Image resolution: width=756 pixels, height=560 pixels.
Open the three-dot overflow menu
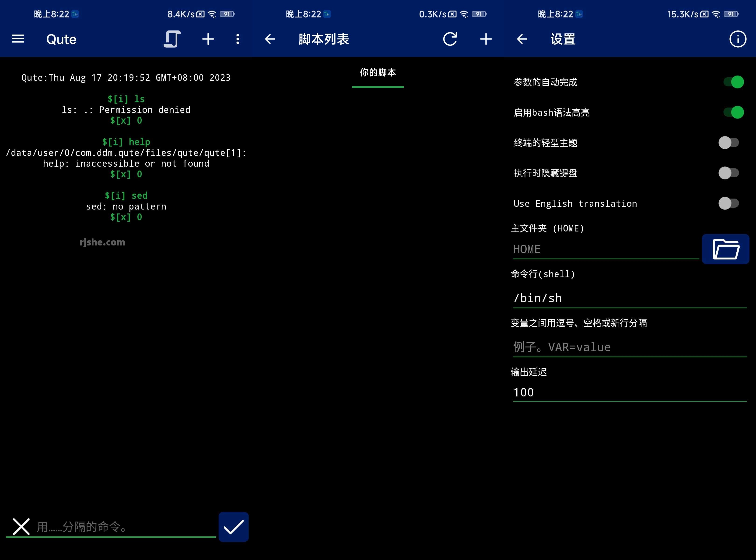238,39
